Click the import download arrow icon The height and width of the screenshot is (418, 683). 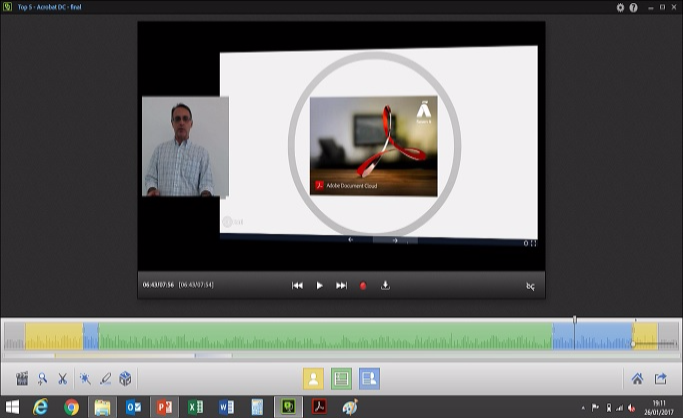[385, 285]
